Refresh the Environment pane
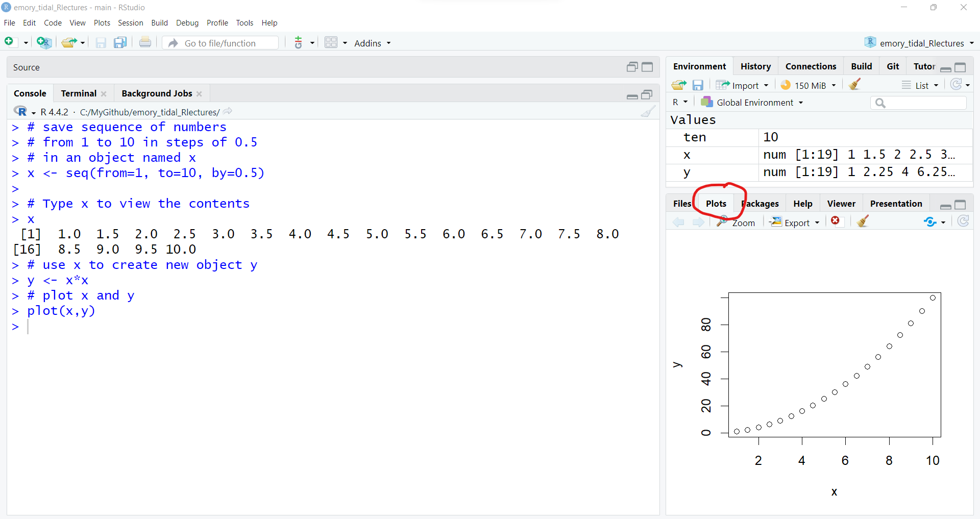Screen dimensions: 980x519 [956, 85]
